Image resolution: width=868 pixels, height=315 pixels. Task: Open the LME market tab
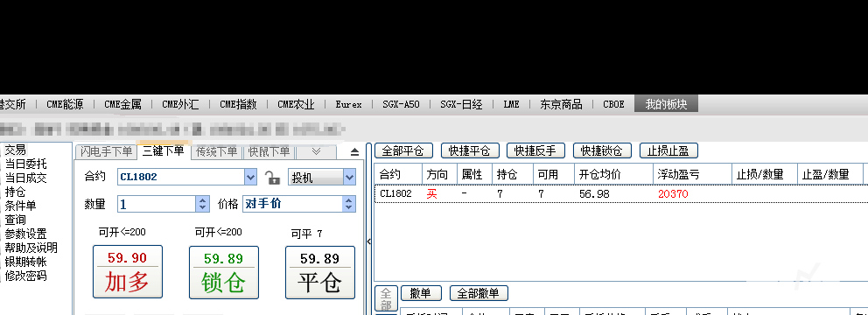[512, 104]
